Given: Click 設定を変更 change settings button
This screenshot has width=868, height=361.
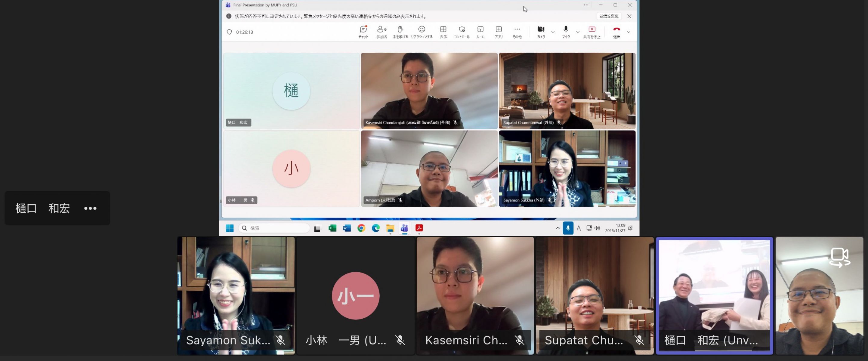Looking at the screenshot, I should tap(609, 16).
